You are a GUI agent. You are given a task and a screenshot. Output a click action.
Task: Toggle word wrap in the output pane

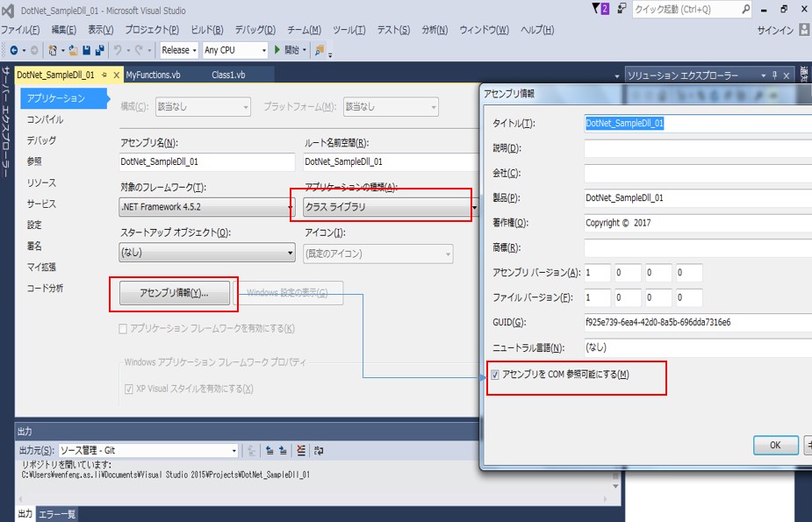320,449
